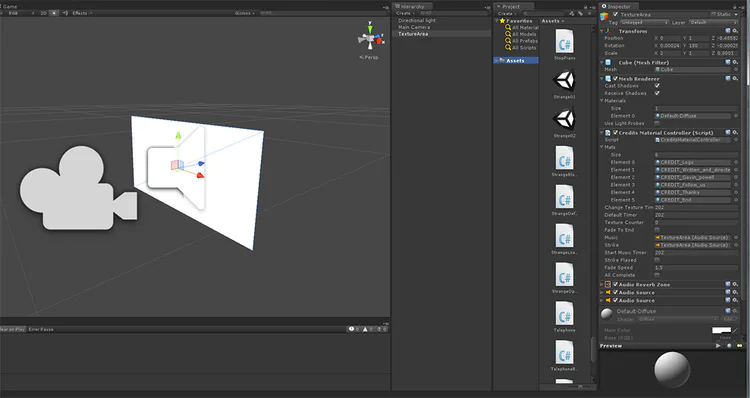The height and width of the screenshot is (398, 750).
Task: Toggle the Credits Material Controller script checkbox
Action: [615, 133]
